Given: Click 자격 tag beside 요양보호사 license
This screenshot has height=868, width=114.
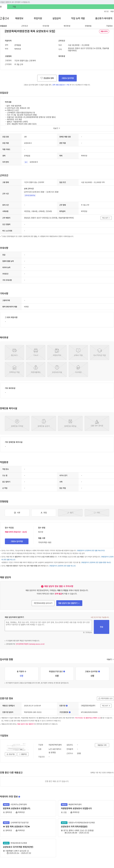Looking at the screenshot, I should tap(26, 162).
